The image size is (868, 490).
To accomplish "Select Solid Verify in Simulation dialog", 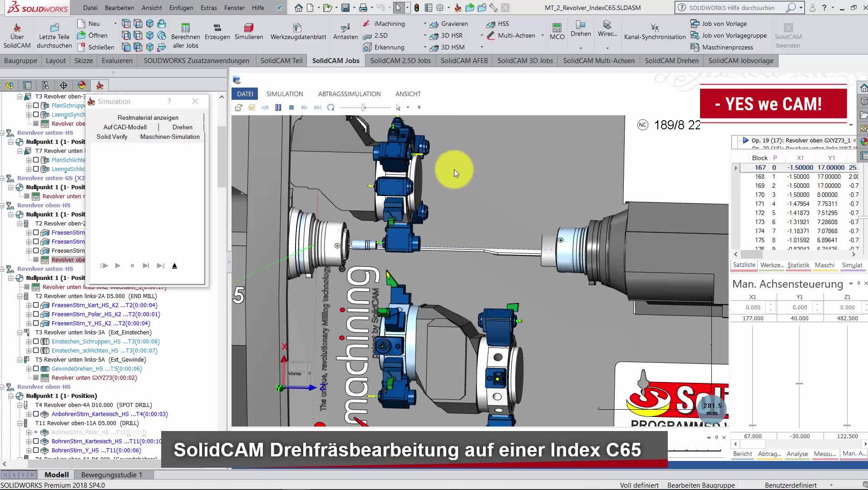I will pyautogui.click(x=112, y=137).
